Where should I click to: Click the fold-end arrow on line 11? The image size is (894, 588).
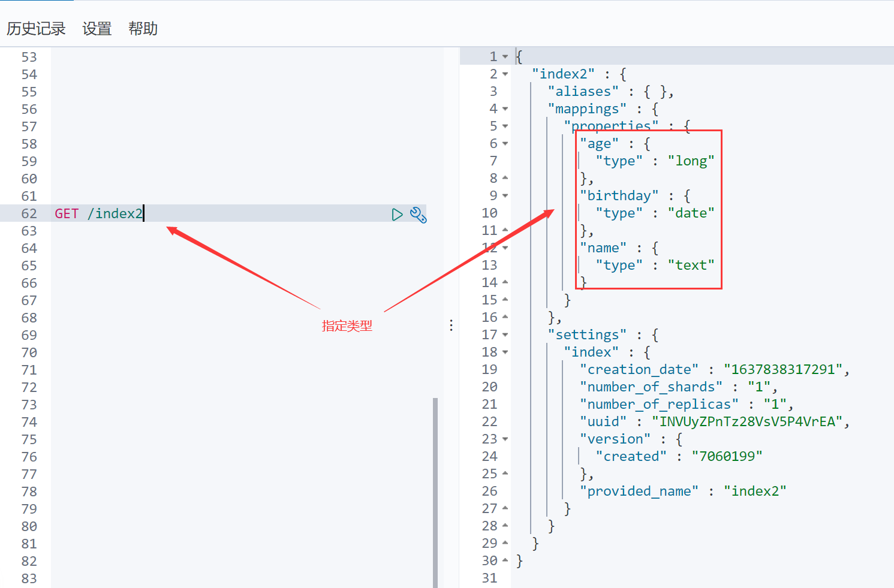pos(505,230)
